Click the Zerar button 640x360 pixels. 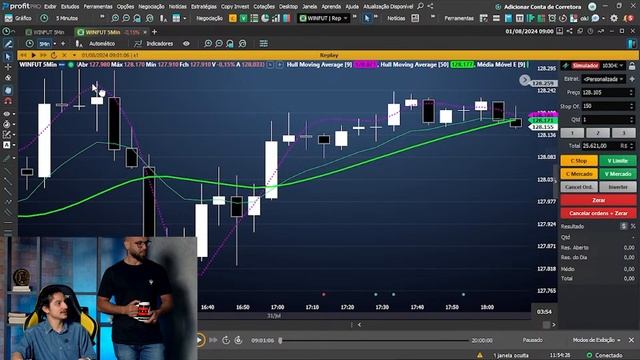pyautogui.click(x=598, y=200)
